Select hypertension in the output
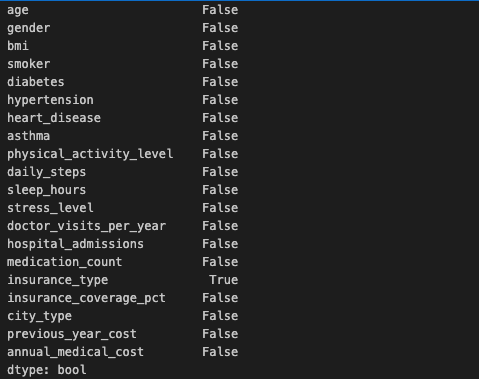The width and height of the screenshot is (479, 379). [x=50, y=100]
